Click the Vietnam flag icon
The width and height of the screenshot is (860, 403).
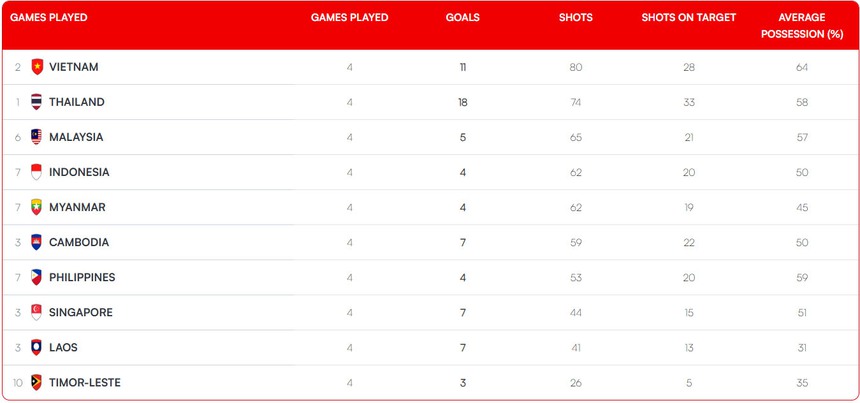pyautogui.click(x=37, y=67)
